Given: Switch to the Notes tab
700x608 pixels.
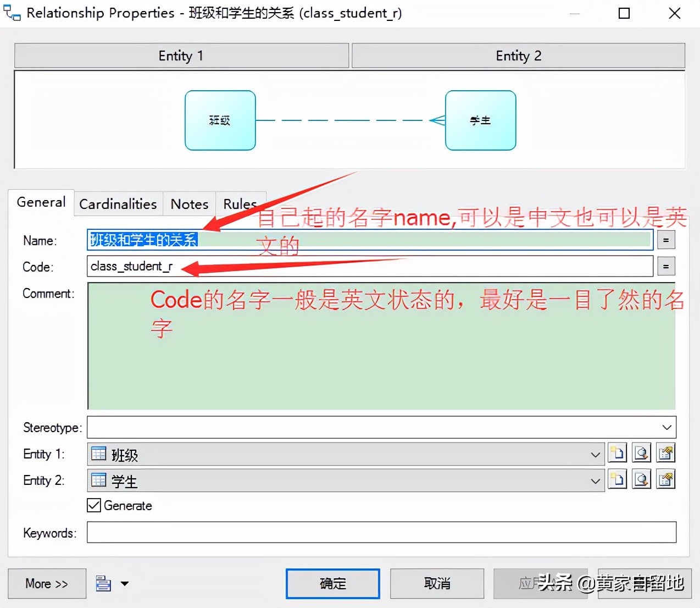Looking at the screenshot, I should click(x=189, y=203).
